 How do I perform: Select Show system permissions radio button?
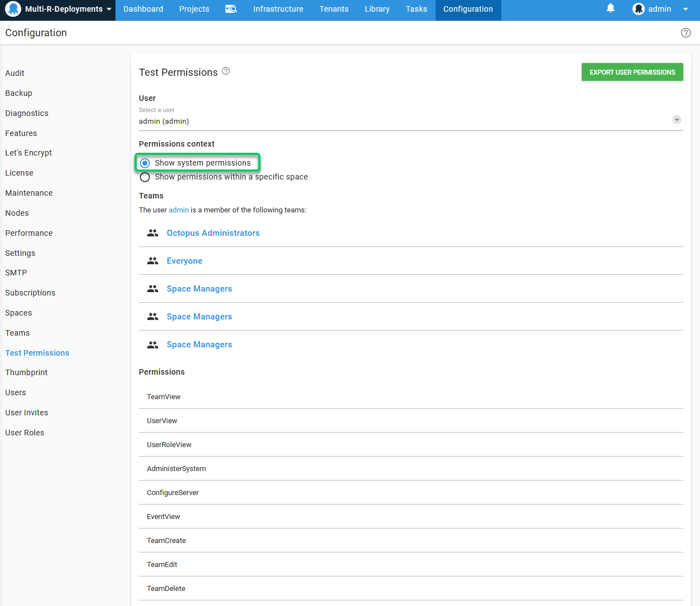coord(145,163)
